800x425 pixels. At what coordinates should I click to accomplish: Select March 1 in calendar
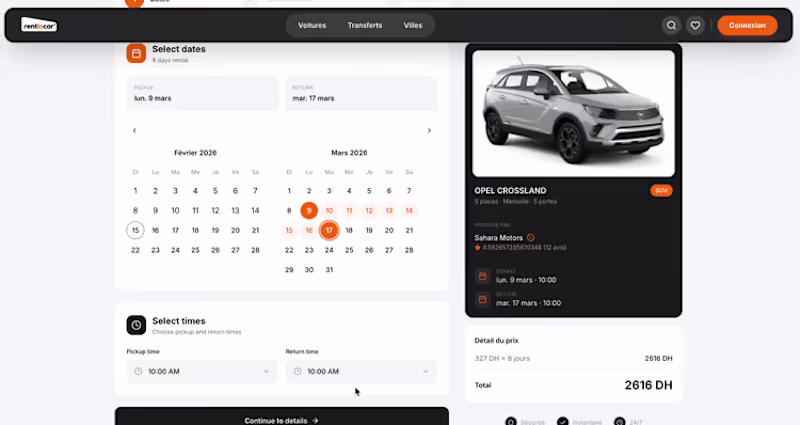[x=289, y=190]
